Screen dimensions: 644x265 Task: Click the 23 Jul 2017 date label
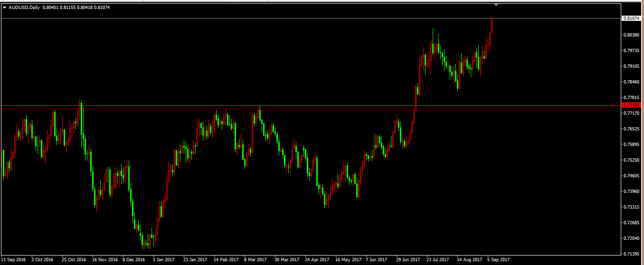tap(438, 260)
